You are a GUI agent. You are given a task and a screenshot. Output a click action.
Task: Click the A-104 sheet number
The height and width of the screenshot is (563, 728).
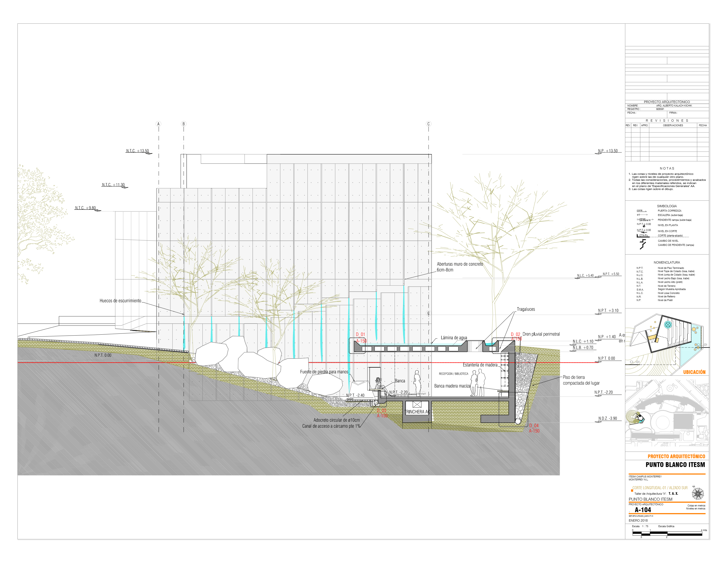pos(643,510)
